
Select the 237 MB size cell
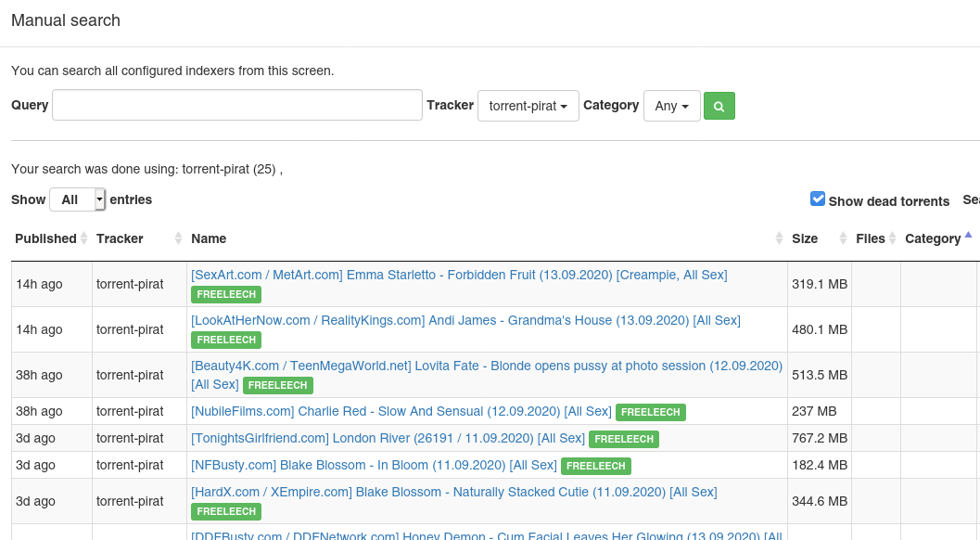pos(820,411)
